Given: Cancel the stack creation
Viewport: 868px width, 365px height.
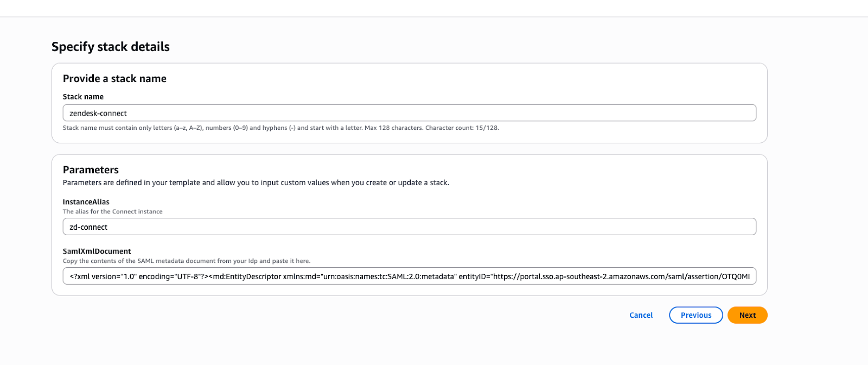Looking at the screenshot, I should tap(641, 315).
